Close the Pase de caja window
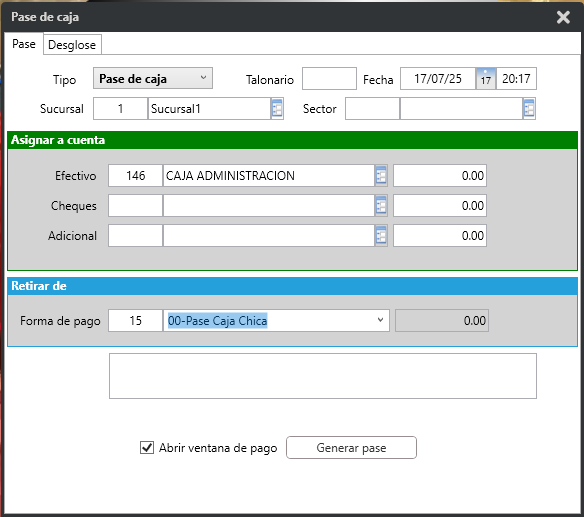Viewport: 584px width, 517px height. click(563, 17)
